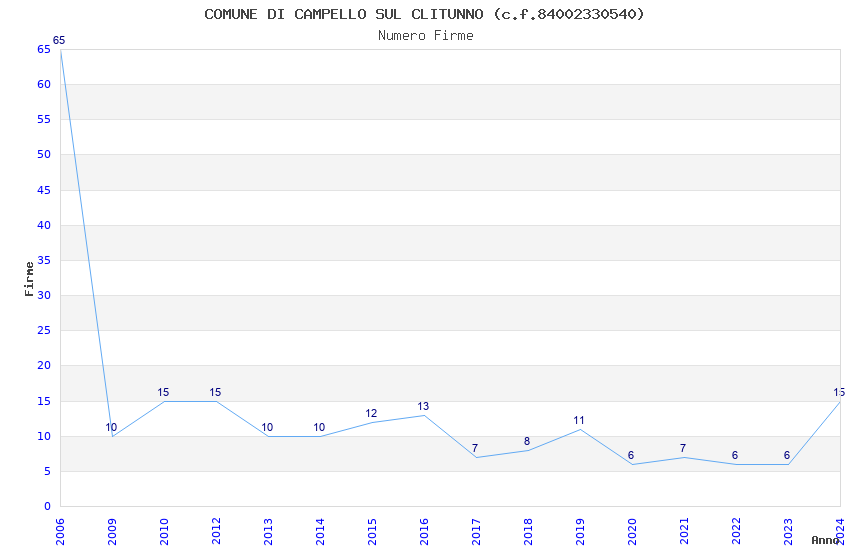The image size is (850, 550).
Task: Select the data value 10 above the 2009 point
Action: point(111,427)
